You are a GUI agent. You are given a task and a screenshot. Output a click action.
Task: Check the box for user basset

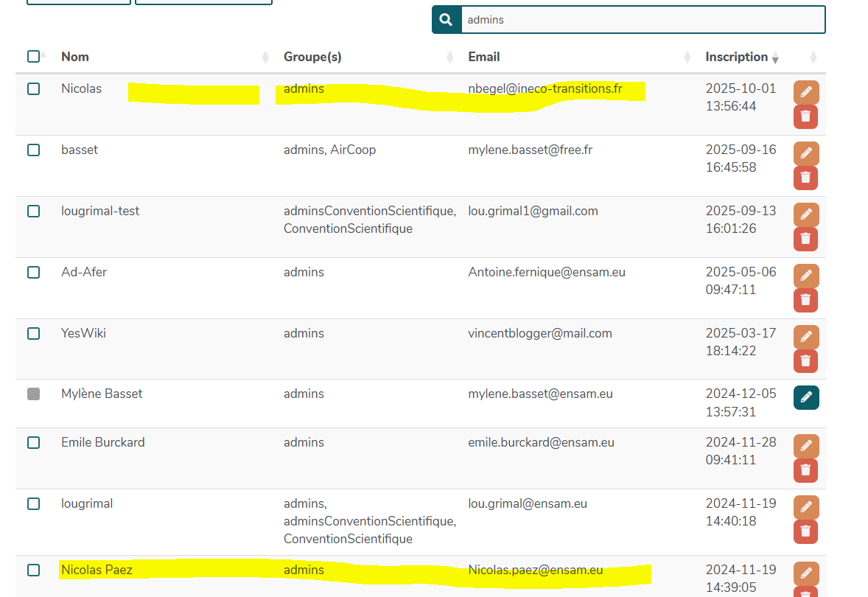click(x=33, y=150)
